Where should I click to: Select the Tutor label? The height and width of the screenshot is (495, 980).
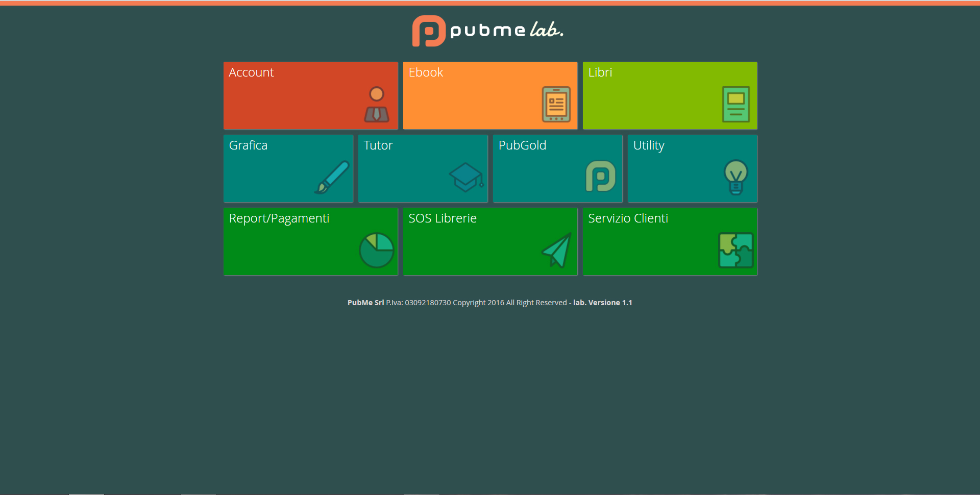coord(378,145)
